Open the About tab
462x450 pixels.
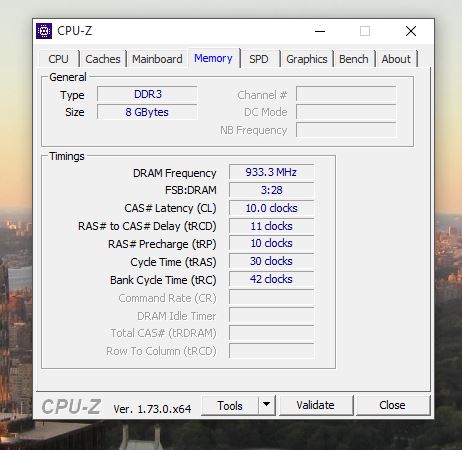point(396,59)
